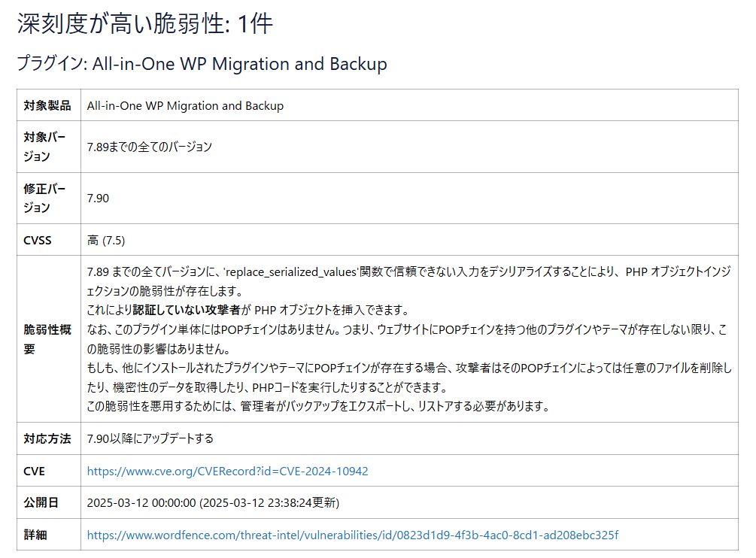Click the publication date 2025-03-12 00:00:00
The height and width of the screenshot is (558, 756).
pos(141,502)
